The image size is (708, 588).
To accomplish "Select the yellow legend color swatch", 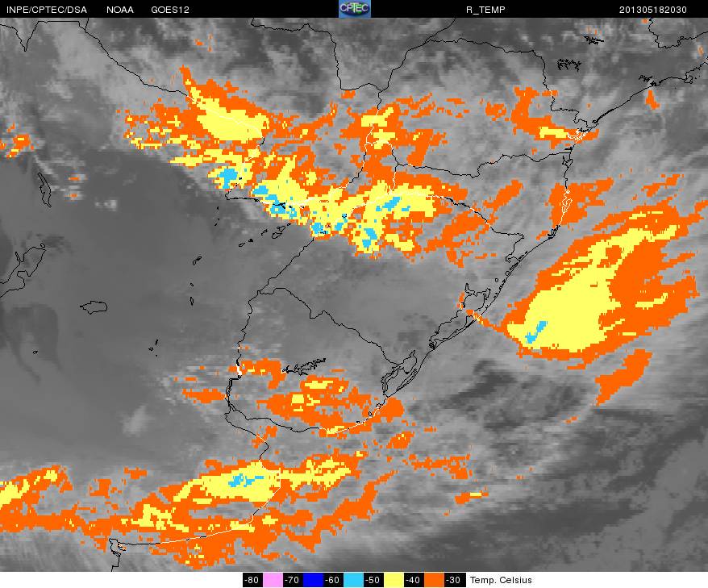I will [394, 580].
